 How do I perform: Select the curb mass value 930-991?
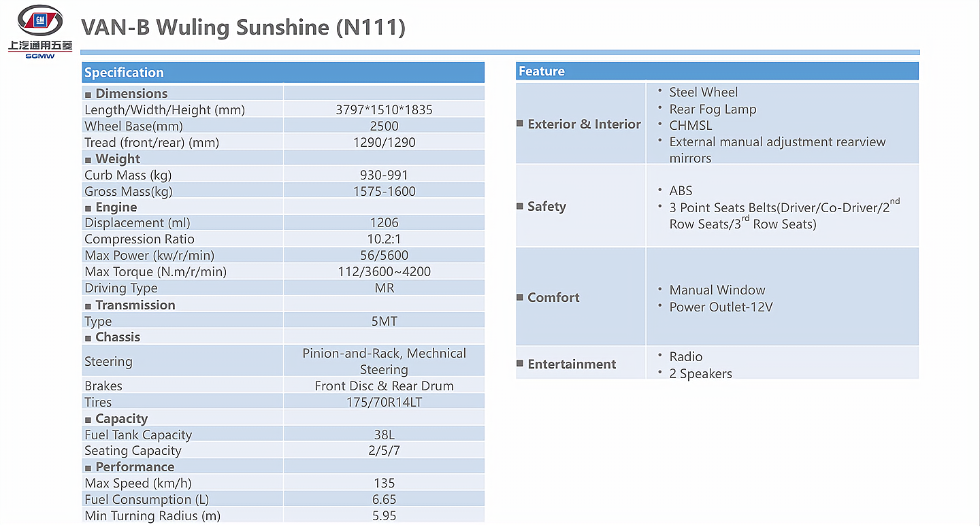click(x=385, y=175)
